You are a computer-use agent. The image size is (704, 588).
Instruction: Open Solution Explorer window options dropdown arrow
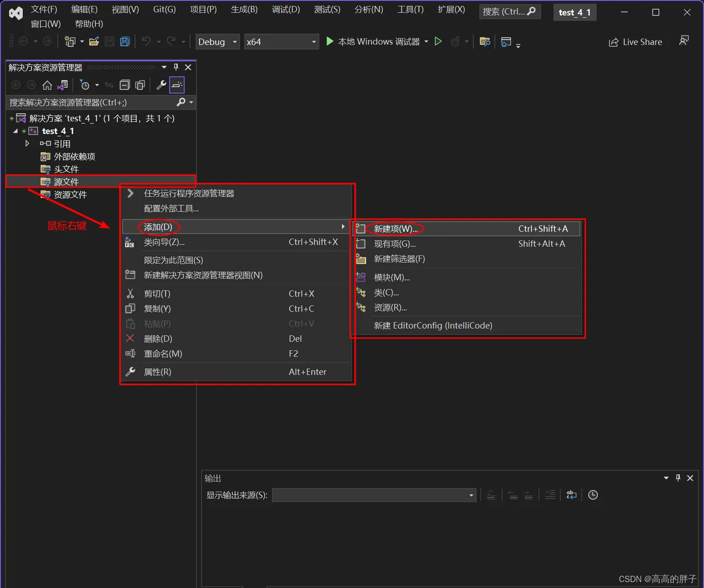pos(164,67)
